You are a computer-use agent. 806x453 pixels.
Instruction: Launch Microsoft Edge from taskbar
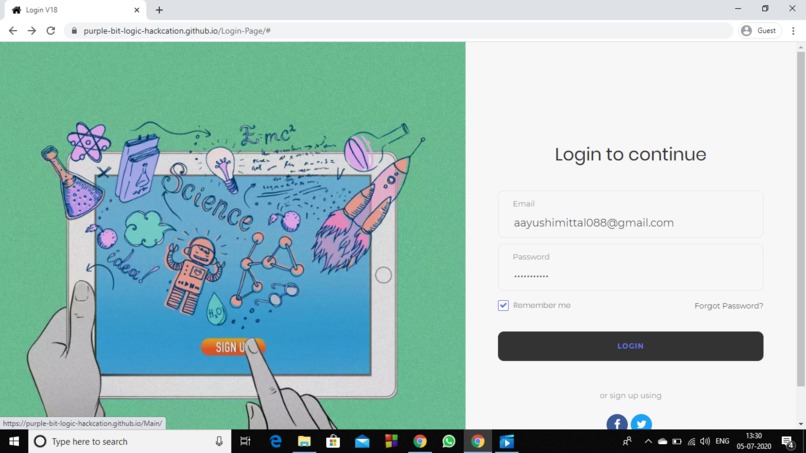[x=276, y=442]
